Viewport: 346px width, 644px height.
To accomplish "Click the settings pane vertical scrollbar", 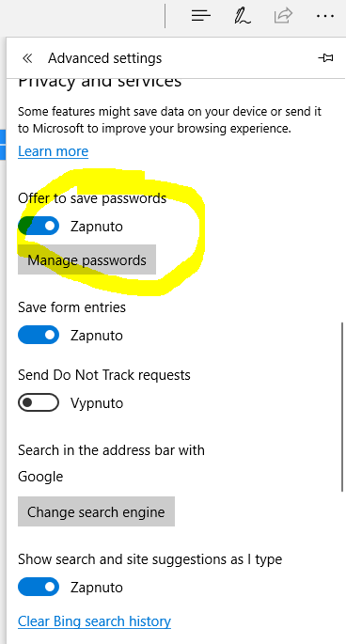I will click(x=342, y=406).
